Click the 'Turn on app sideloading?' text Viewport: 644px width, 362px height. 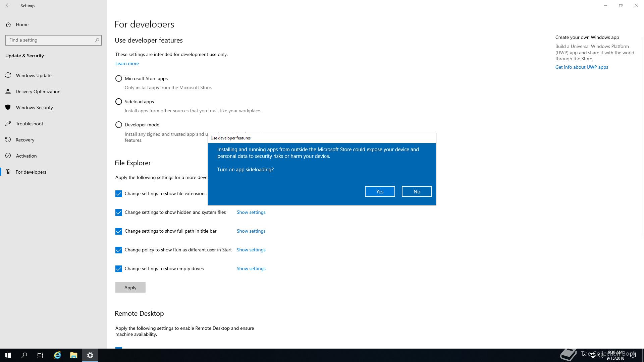[x=246, y=170]
